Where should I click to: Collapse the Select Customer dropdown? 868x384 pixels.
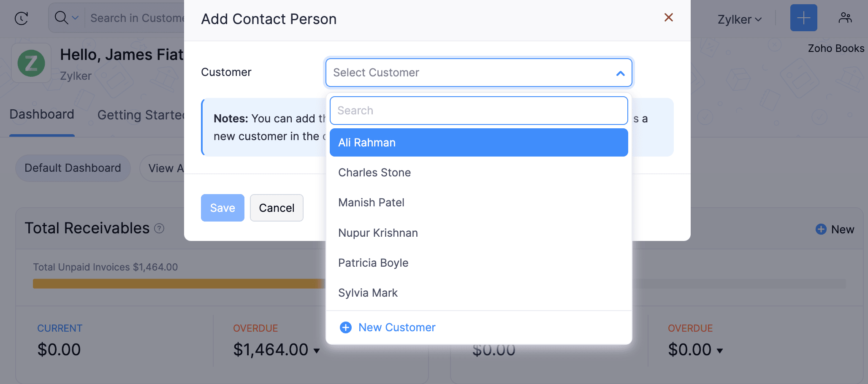pyautogui.click(x=620, y=73)
